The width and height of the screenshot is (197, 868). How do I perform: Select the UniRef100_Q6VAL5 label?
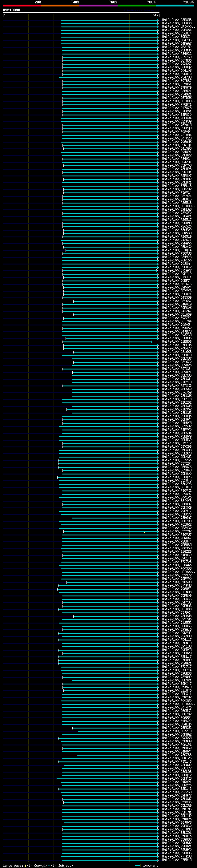[177, 125]
